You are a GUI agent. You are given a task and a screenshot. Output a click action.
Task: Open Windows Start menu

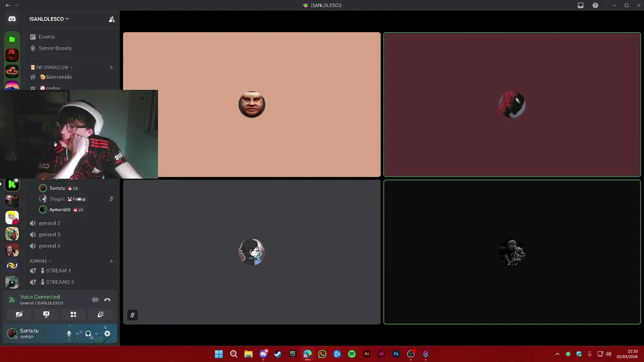pyautogui.click(x=219, y=354)
